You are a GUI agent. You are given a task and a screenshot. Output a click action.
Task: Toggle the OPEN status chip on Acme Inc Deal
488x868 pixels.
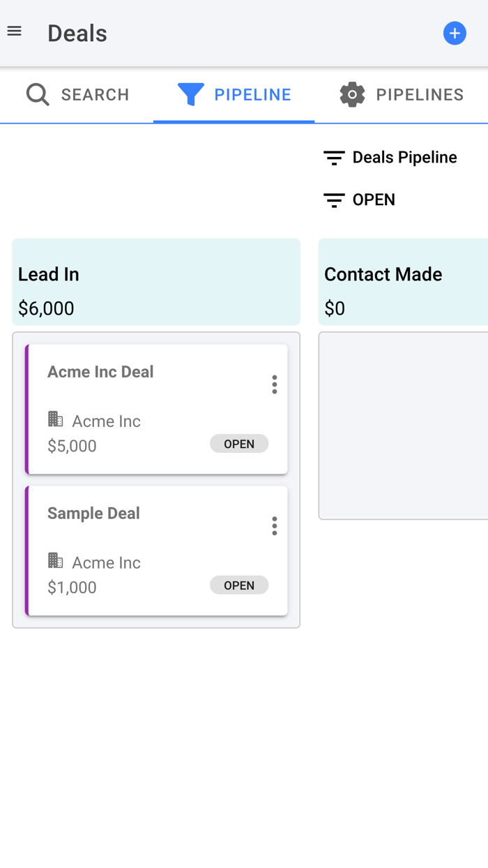(239, 444)
